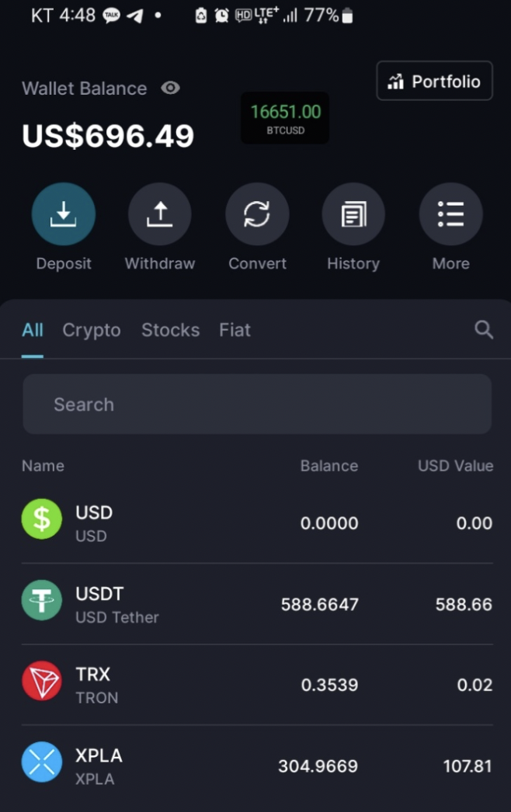Image resolution: width=511 pixels, height=812 pixels.
Task: Switch to the Stocks tab
Action: (171, 330)
